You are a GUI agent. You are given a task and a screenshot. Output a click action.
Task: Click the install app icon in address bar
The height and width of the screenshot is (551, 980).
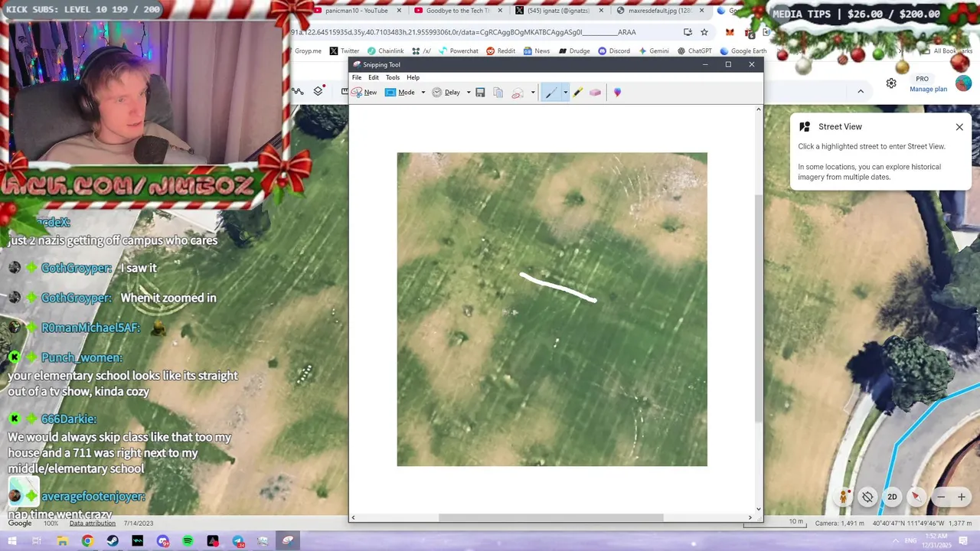coord(688,32)
